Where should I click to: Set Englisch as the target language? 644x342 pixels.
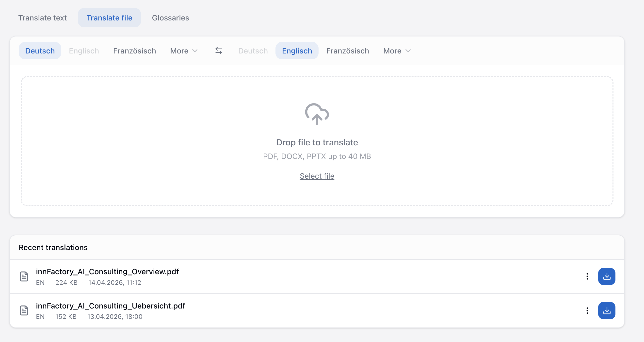pyautogui.click(x=297, y=51)
